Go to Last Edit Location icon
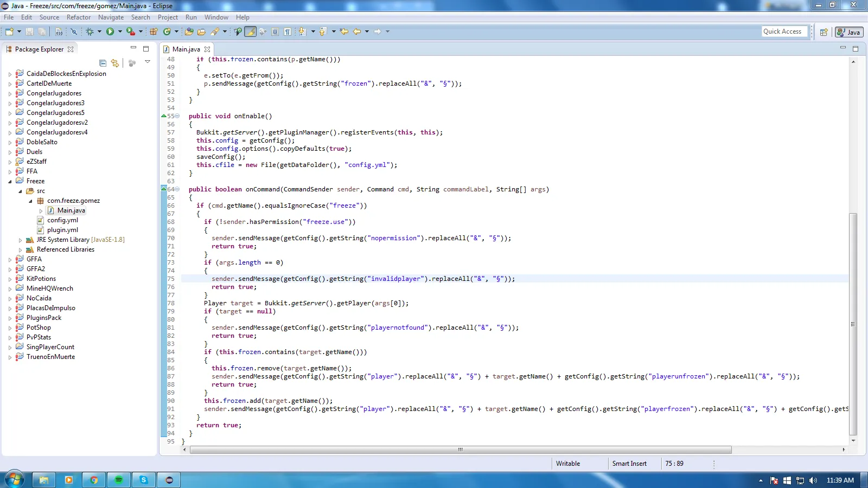The width and height of the screenshot is (868, 488). click(x=344, y=31)
